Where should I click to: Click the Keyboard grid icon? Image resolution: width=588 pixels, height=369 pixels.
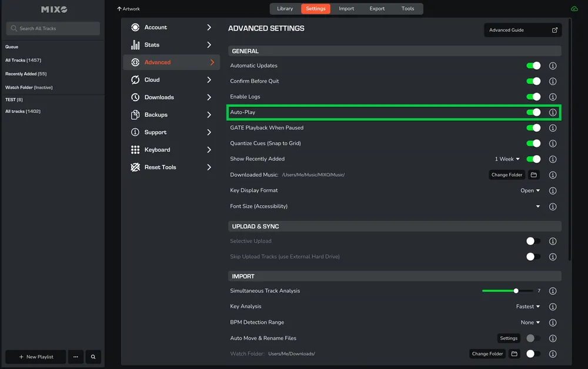135,150
